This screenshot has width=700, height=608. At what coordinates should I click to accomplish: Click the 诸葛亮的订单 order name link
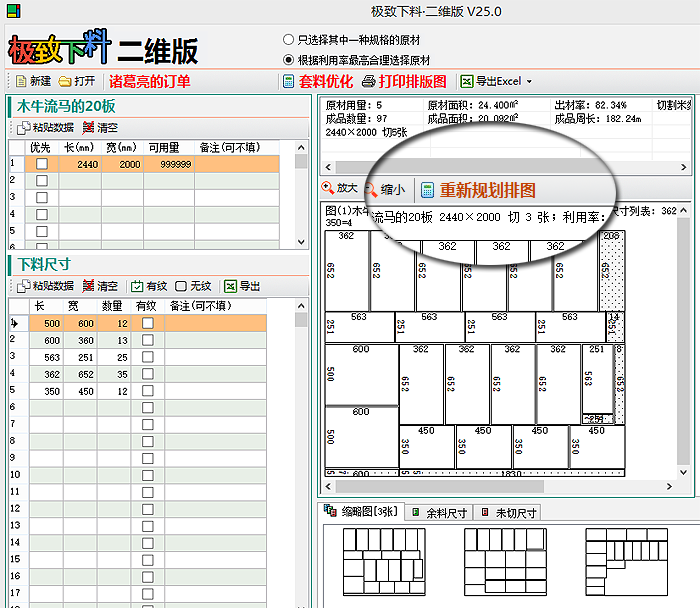[x=149, y=81]
